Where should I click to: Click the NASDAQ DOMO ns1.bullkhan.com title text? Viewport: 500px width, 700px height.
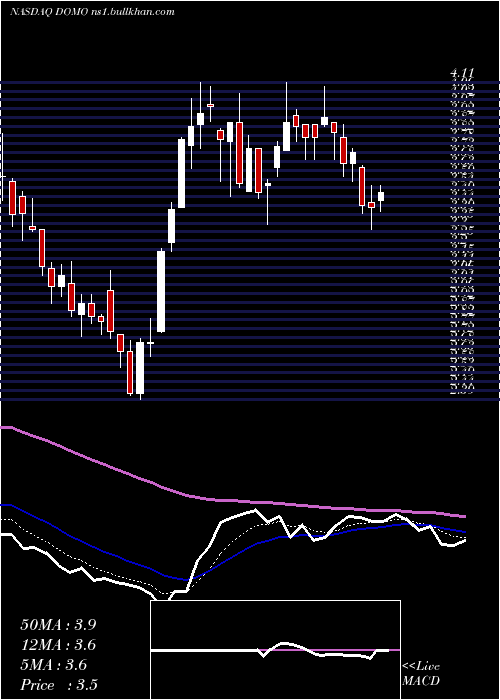click(92, 12)
